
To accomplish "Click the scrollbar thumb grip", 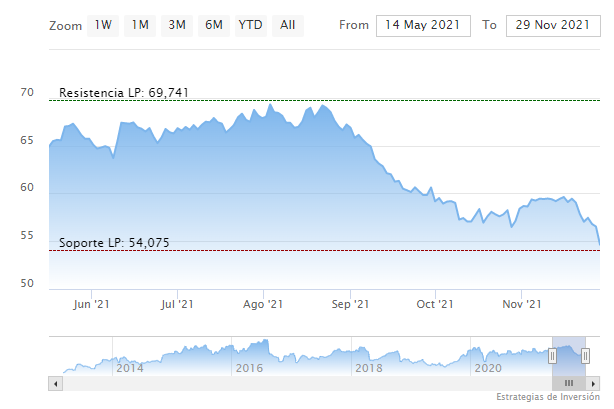I will pyautogui.click(x=568, y=383).
